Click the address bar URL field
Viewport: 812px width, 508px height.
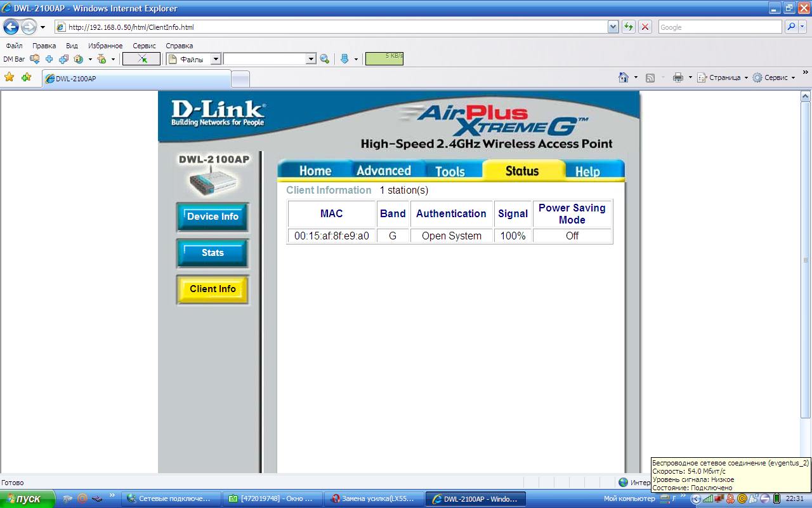click(331, 27)
